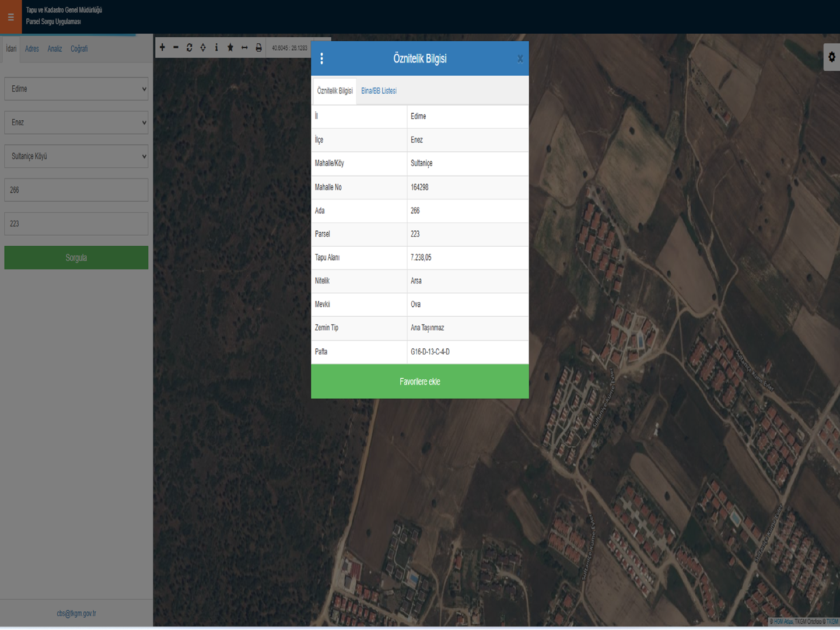Screen dimensions: 840x630
Task: Select the Pafta value G16-D-13-C-4-D
Action: (430, 352)
